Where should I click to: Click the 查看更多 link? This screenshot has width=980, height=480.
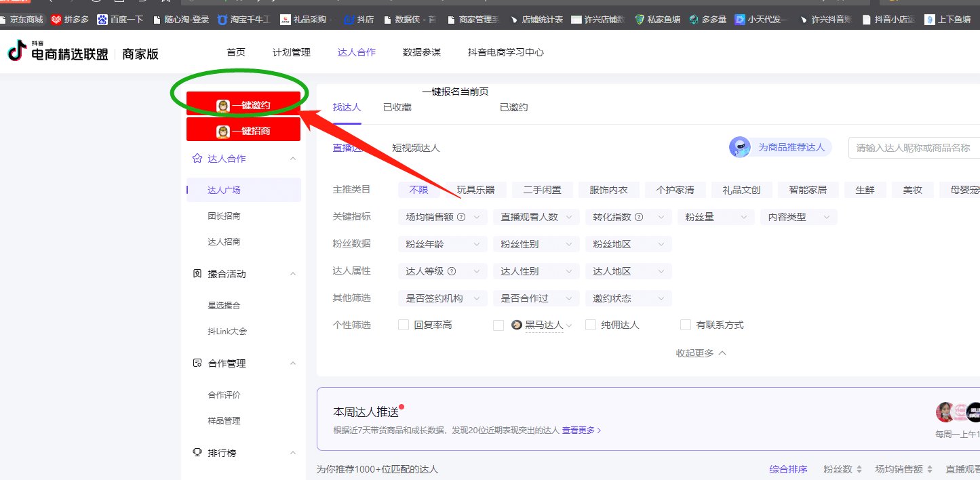click(x=582, y=431)
